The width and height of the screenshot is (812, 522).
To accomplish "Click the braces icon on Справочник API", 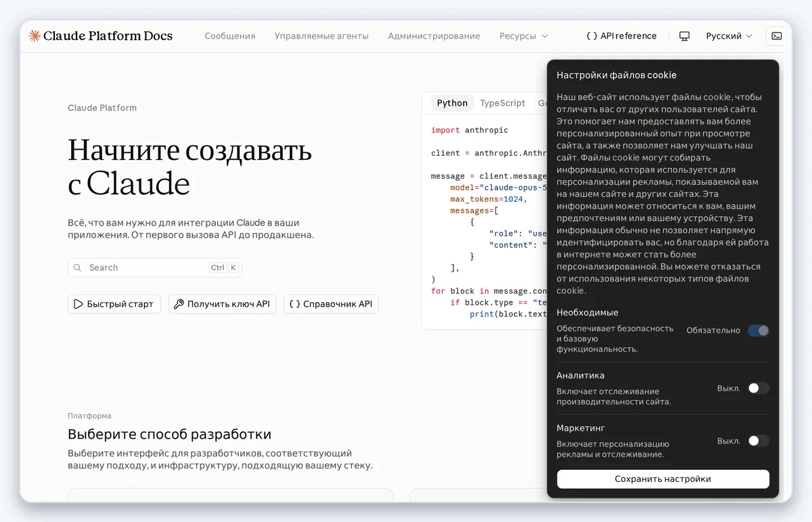I will (294, 304).
